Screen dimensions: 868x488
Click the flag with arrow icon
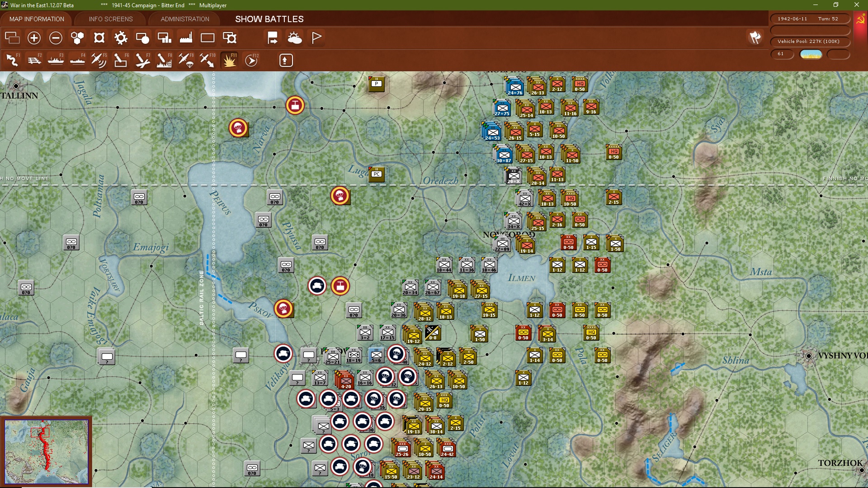coord(273,38)
